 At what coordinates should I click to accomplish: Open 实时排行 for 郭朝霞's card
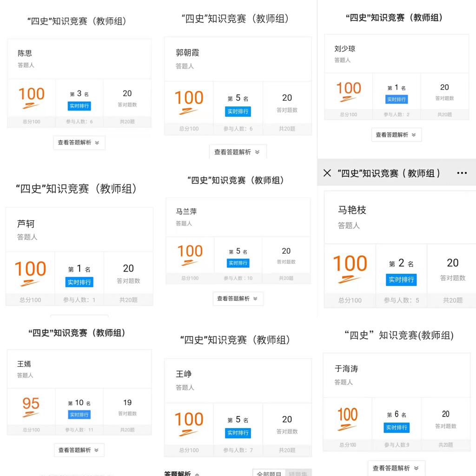pos(238,112)
